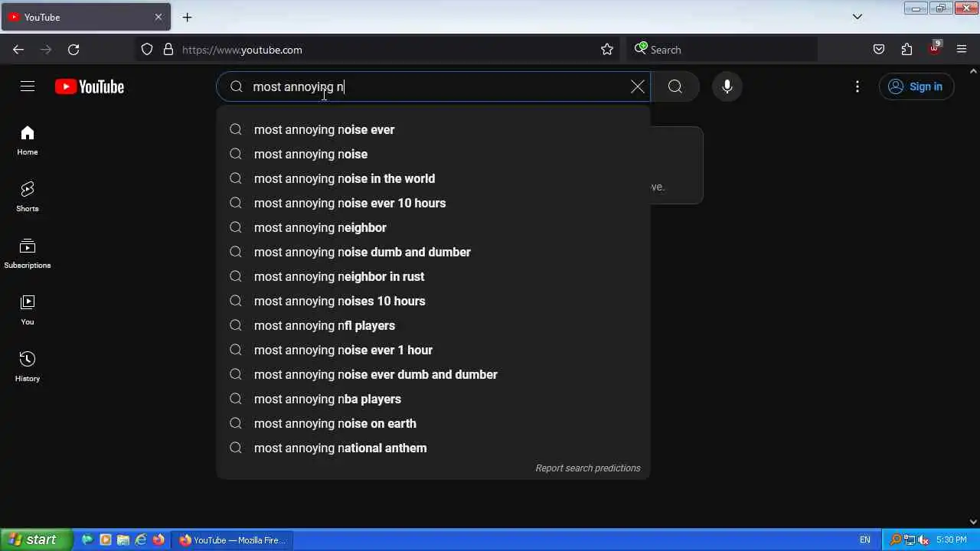Image resolution: width=980 pixels, height=551 pixels.
Task: Reload the page with the refresh button
Action: [x=73, y=50]
